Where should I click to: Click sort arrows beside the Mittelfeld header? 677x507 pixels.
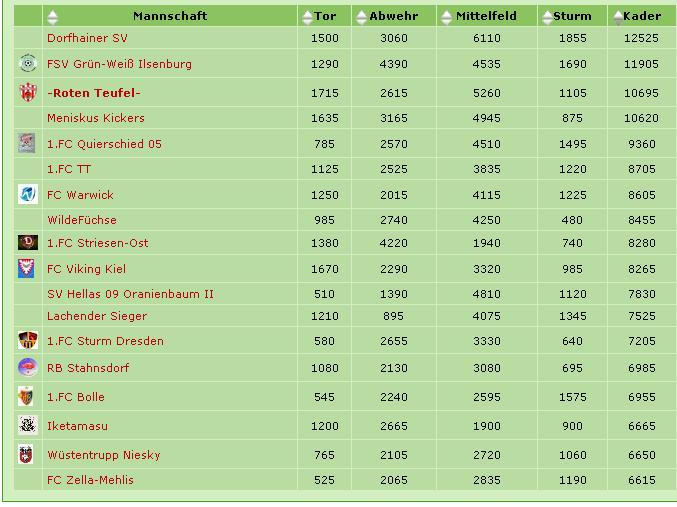[447, 17]
